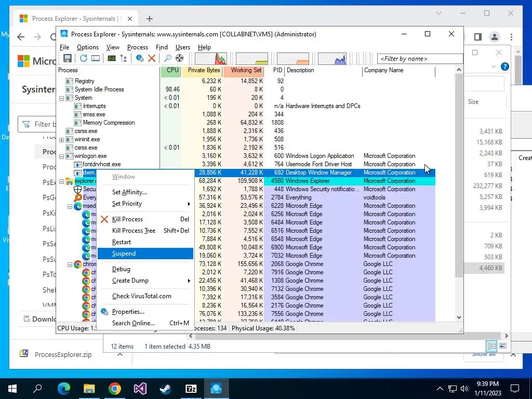Sort by the Process column header
The height and width of the screenshot is (399, 532).
(x=109, y=70)
